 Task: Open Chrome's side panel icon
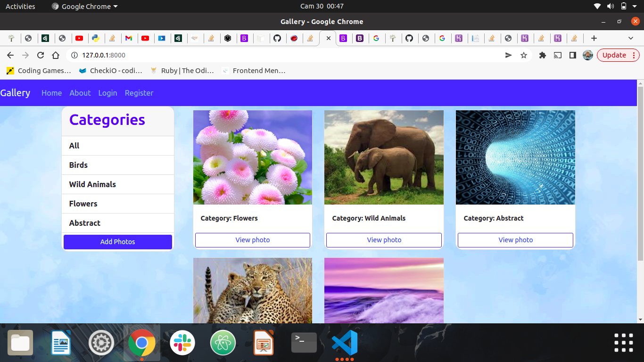pos(572,55)
